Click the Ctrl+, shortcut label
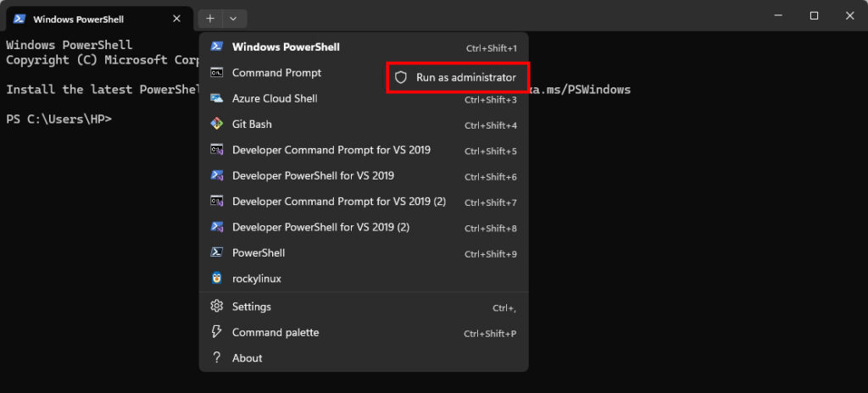This screenshot has height=393, width=868. point(504,308)
